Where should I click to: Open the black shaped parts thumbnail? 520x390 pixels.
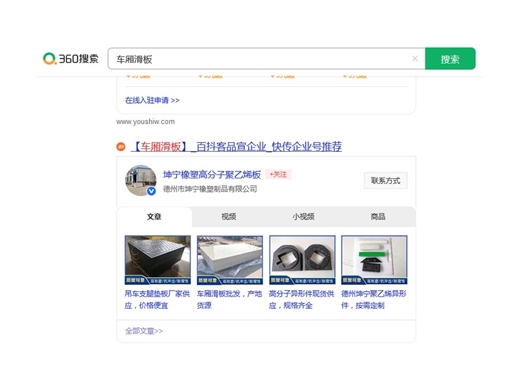click(x=302, y=260)
